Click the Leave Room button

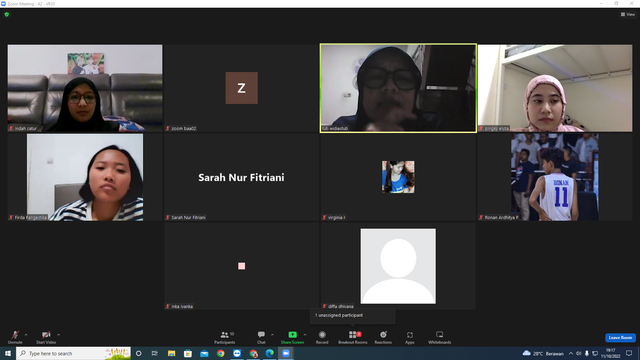(x=620, y=338)
